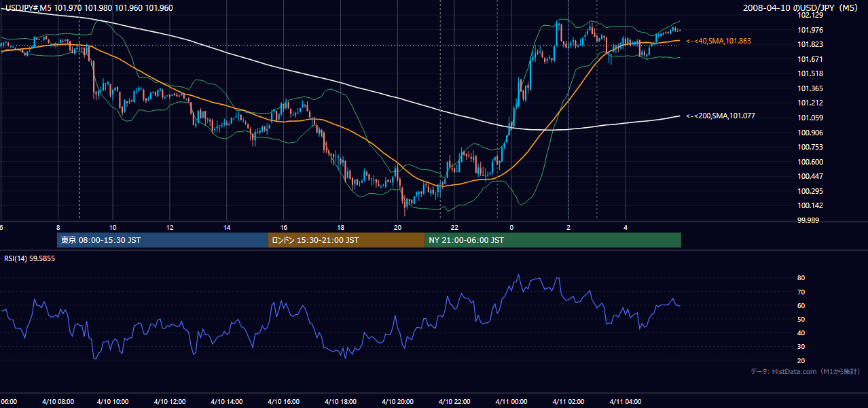Click the 4/10 16:00 bottom time label
The width and height of the screenshot is (868, 408).
tap(283, 401)
